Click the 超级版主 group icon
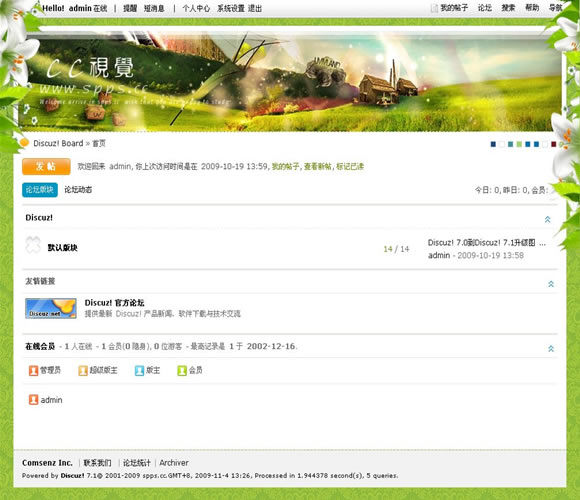 [x=83, y=371]
